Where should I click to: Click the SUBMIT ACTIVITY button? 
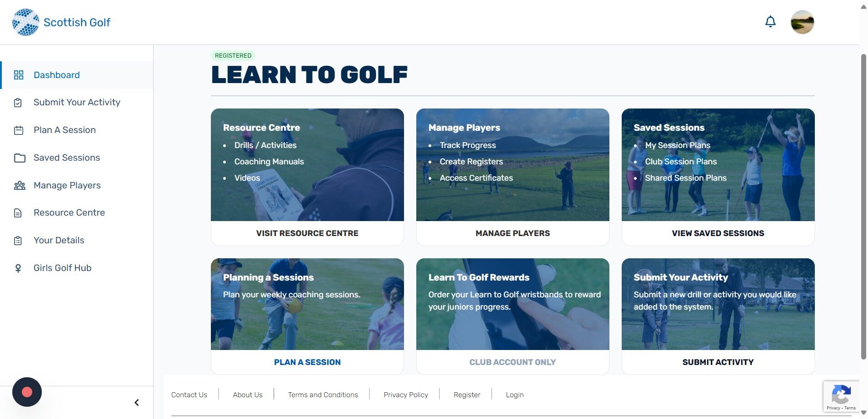[x=718, y=362]
